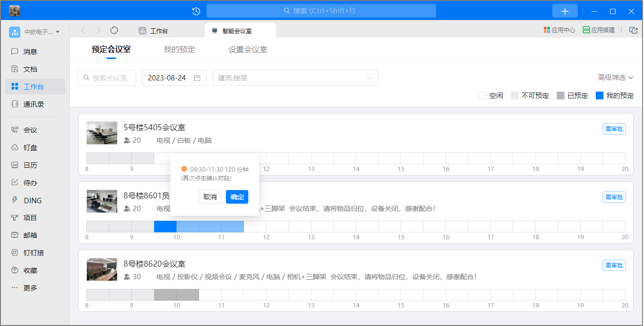Open the history clock icon

(196, 11)
